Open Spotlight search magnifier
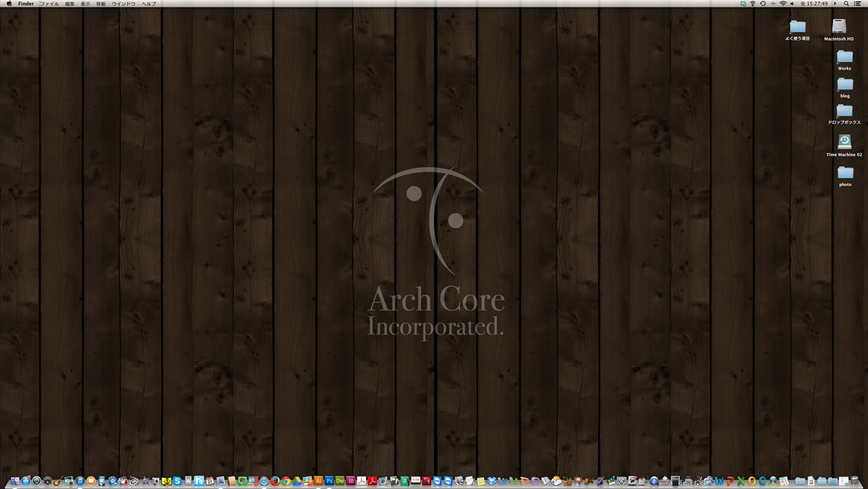 (x=846, y=3)
